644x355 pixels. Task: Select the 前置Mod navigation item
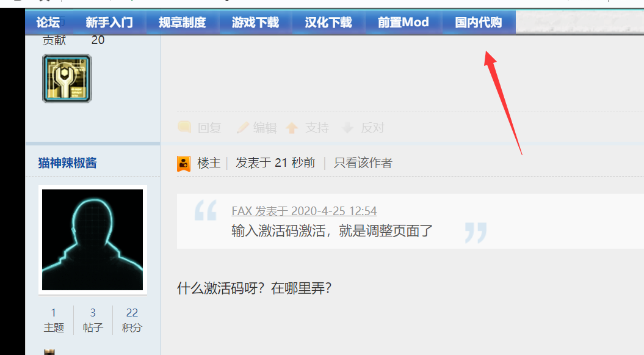pos(403,22)
